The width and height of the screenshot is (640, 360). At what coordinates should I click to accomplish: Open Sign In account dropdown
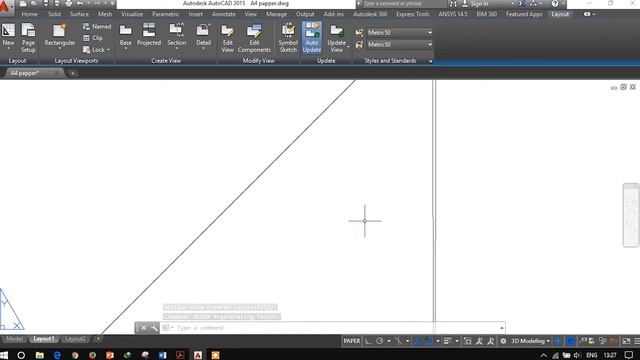pos(513,4)
